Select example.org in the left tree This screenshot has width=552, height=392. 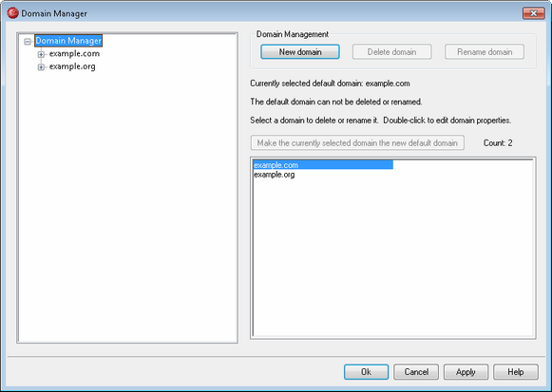(72, 66)
